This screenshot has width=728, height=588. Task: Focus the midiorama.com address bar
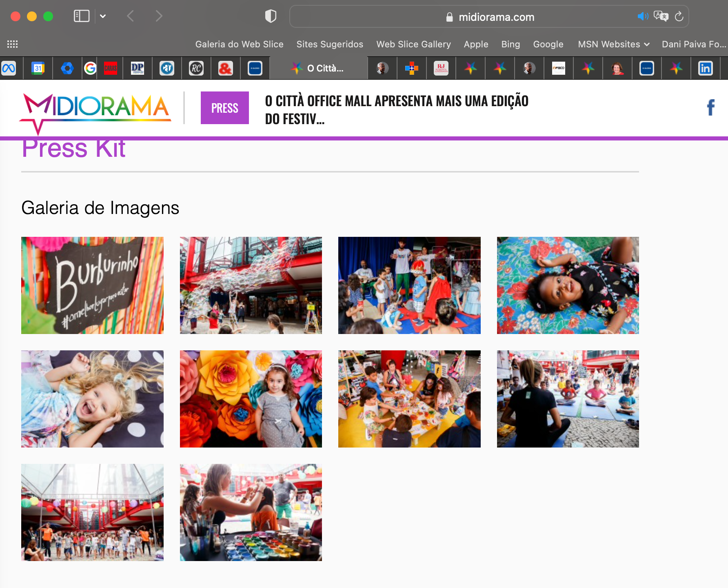(x=496, y=17)
